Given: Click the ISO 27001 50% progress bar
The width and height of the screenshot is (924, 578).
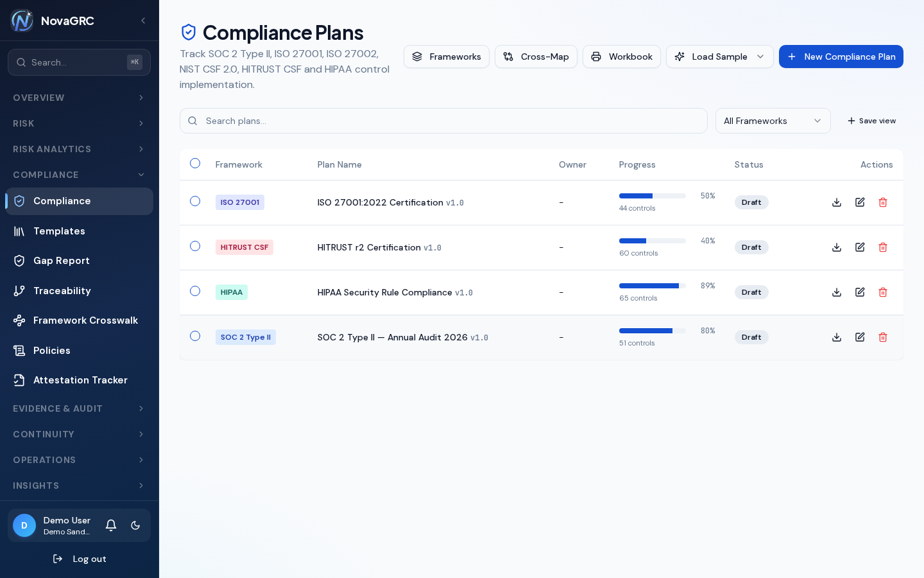Looking at the screenshot, I should pos(652,196).
